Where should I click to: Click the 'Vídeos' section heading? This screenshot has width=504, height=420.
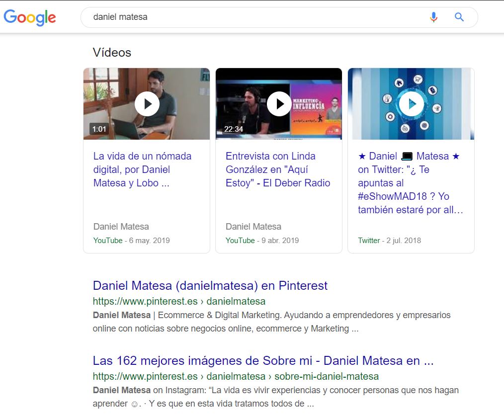[112, 52]
